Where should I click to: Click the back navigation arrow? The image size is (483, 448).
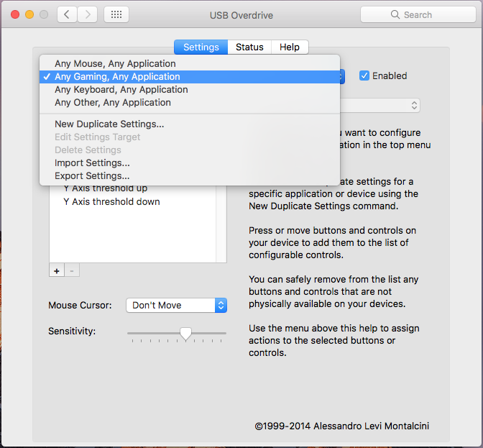click(x=67, y=14)
